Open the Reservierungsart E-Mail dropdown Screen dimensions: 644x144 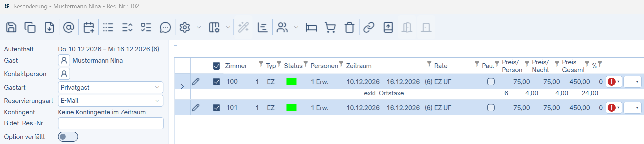point(110,101)
